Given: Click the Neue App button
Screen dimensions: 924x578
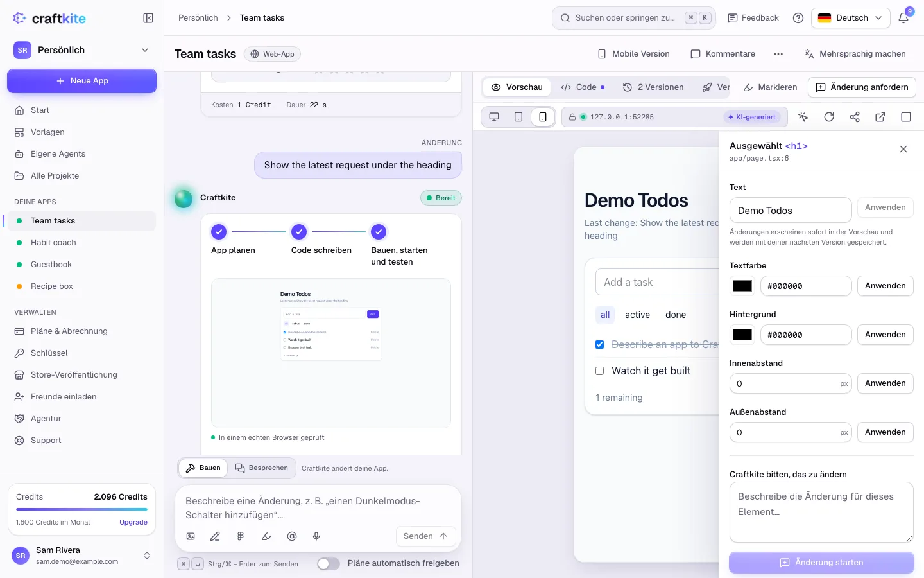Looking at the screenshot, I should tap(81, 81).
